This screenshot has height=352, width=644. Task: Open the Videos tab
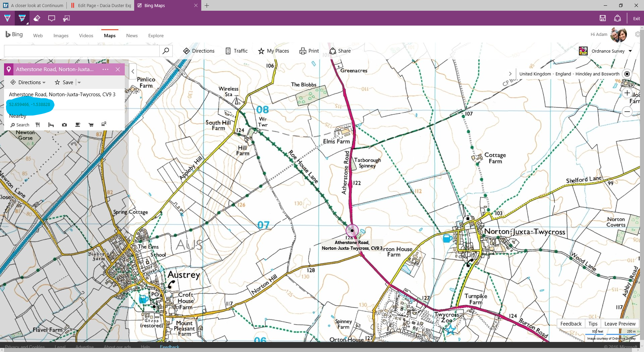click(86, 36)
